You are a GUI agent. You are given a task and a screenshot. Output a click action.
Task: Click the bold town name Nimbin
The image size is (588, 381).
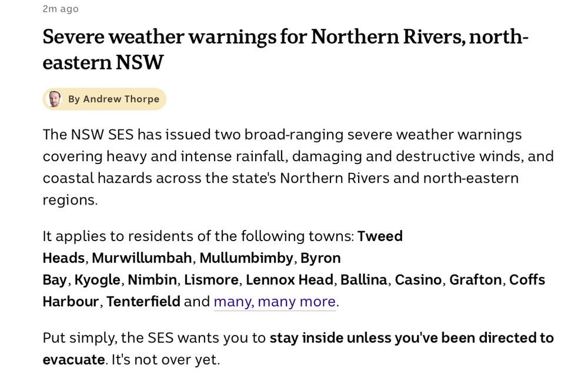tap(152, 280)
